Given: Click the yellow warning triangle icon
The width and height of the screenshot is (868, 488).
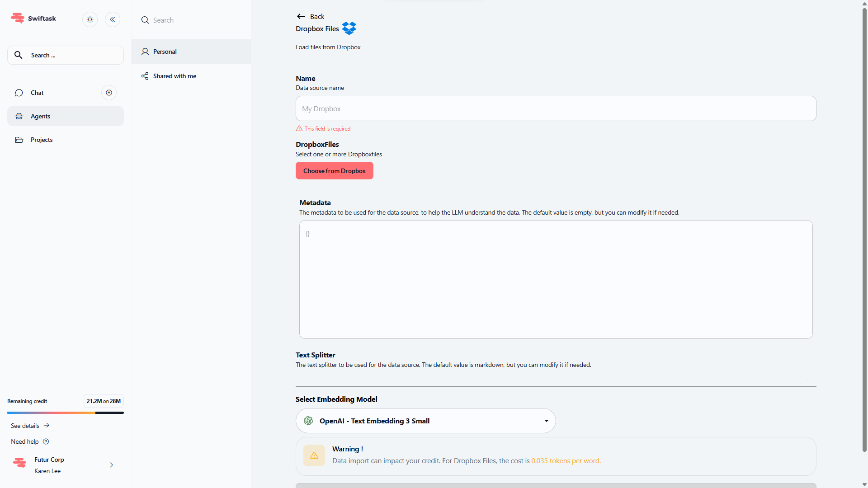Looking at the screenshot, I should click(314, 455).
